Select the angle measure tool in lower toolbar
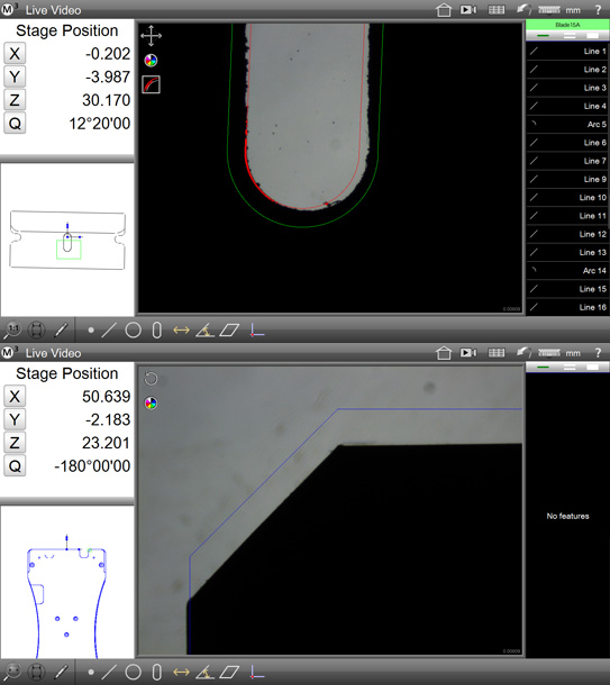610x685 pixels. click(205, 673)
